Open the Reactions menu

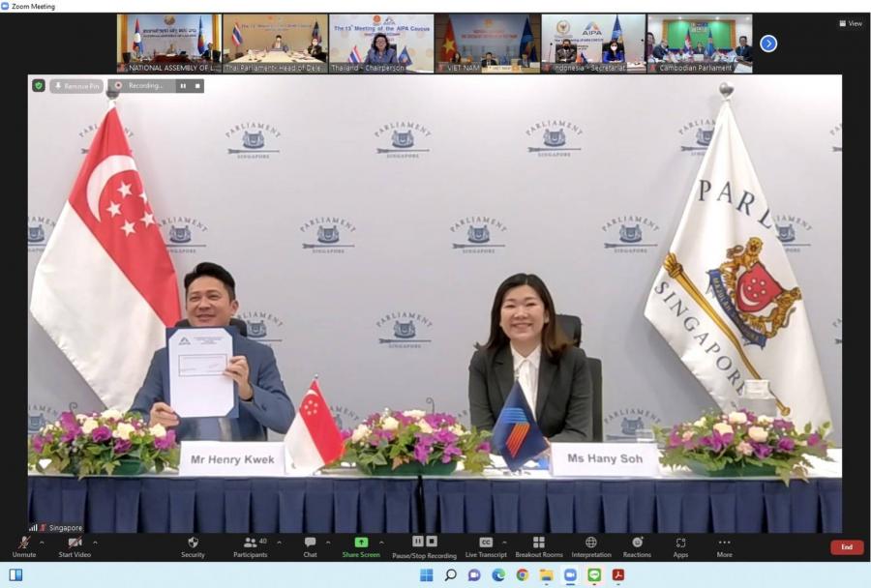point(637,546)
